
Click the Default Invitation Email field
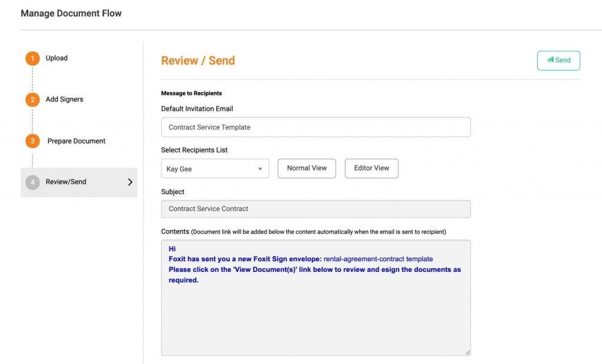coord(316,127)
